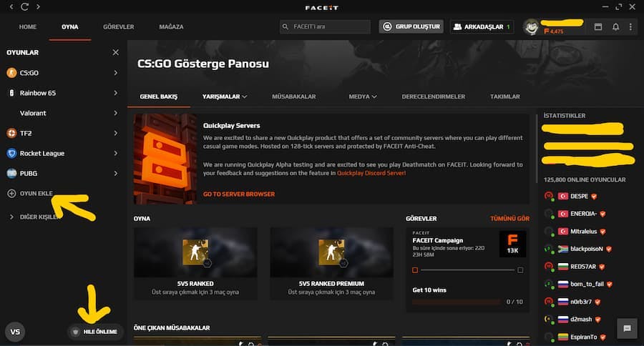This screenshot has width=644, height=346.
Task: Open the Mağaza tab
Action: 171,26
